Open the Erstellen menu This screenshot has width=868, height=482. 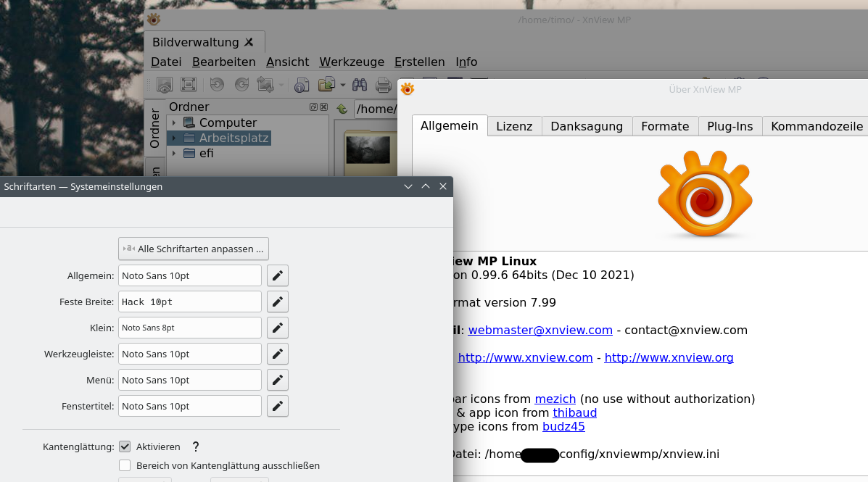tap(420, 62)
